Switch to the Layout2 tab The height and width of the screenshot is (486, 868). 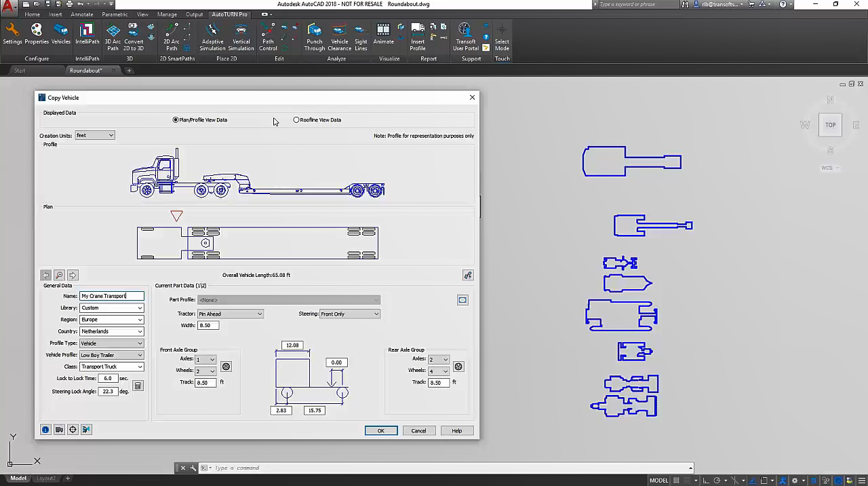[45, 478]
